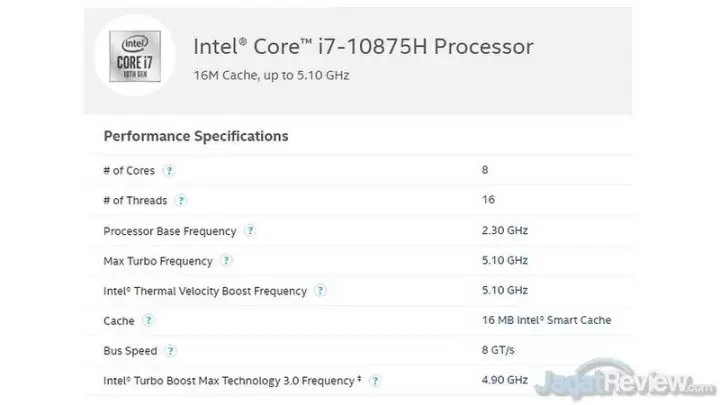Viewport: 720px width, 405px height.
Task: Click Bus Speed help question icon
Action: pos(170,351)
